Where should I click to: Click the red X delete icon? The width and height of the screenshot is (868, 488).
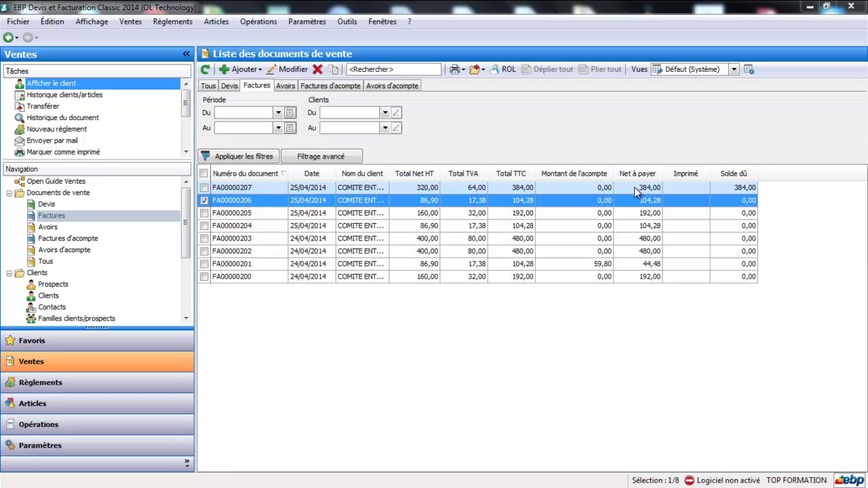(317, 69)
